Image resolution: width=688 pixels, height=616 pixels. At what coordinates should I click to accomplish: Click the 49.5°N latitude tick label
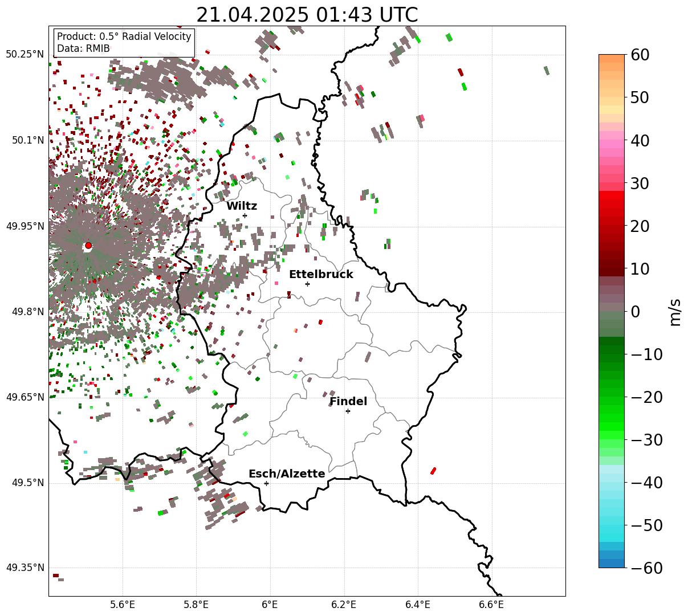(27, 483)
